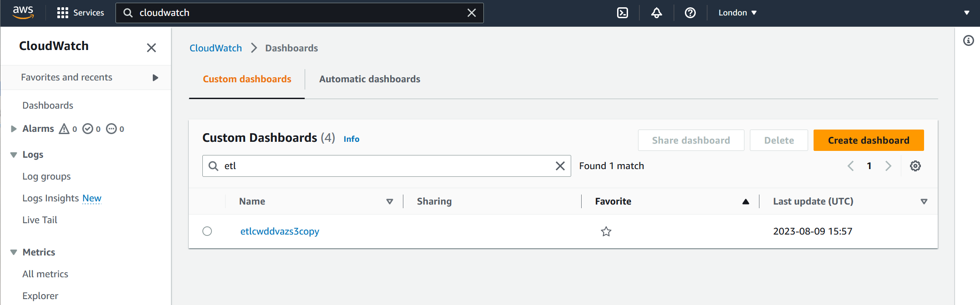Image resolution: width=980 pixels, height=305 pixels.
Task: Focus the dashboards filter field
Action: [x=387, y=166]
